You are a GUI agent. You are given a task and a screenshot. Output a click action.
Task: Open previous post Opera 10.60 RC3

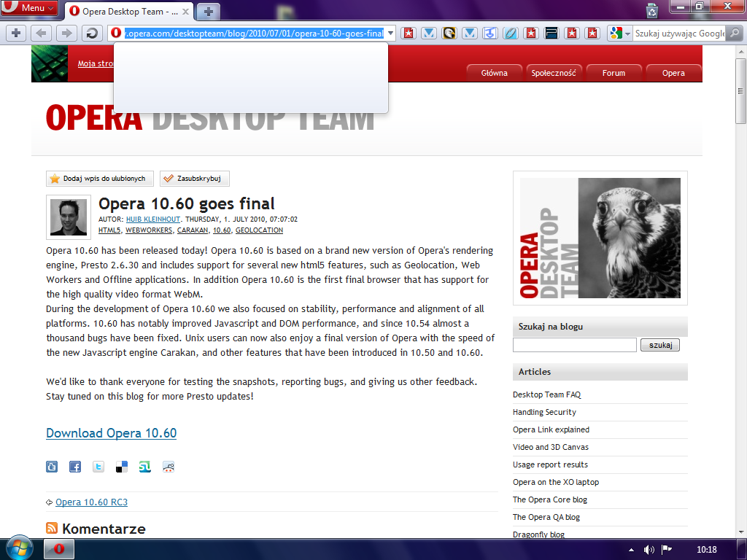coord(91,502)
